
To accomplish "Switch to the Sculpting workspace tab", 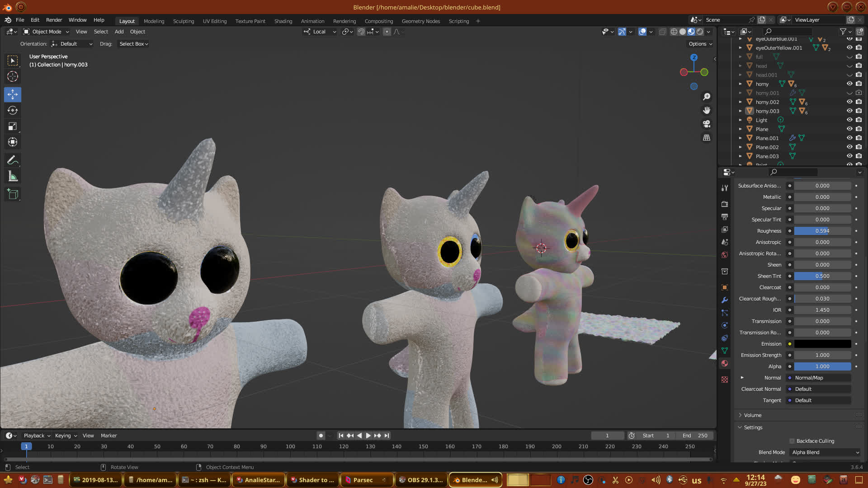I will click(183, 21).
